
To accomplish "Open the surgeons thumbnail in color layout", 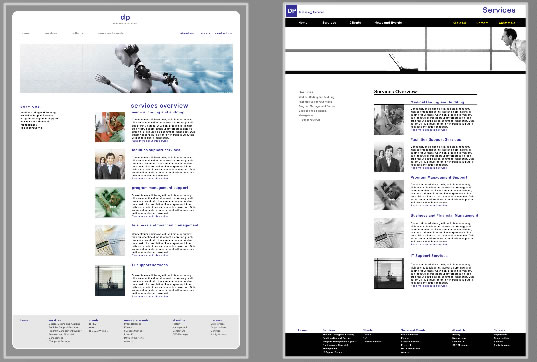I will 110,127.
